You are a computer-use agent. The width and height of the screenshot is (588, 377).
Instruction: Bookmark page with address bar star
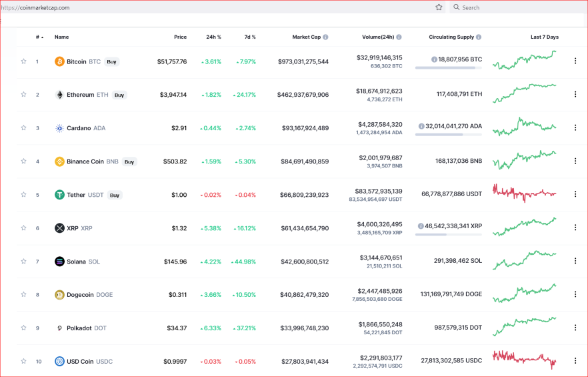(439, 7)
